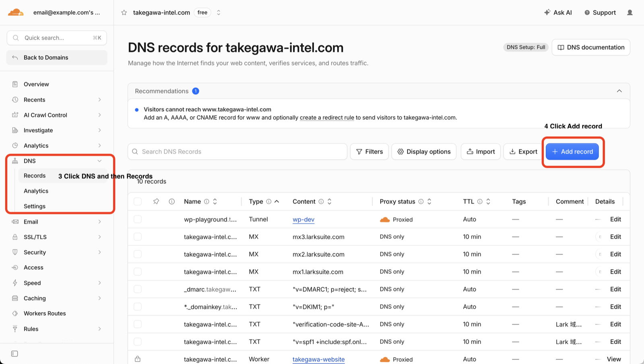The image size is (644, 364).
Task: Follow the create a redirect rule link
Action: tap(327, 118)
